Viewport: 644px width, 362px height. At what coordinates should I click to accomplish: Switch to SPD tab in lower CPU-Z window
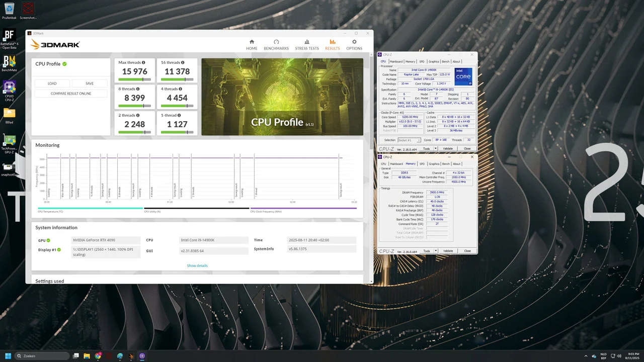coord(422,163)
